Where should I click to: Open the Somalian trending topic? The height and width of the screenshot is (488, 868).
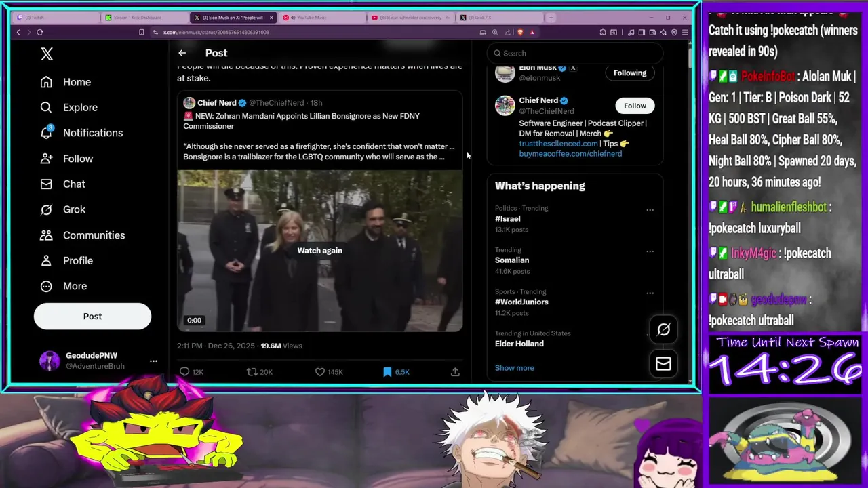point(512,260)
